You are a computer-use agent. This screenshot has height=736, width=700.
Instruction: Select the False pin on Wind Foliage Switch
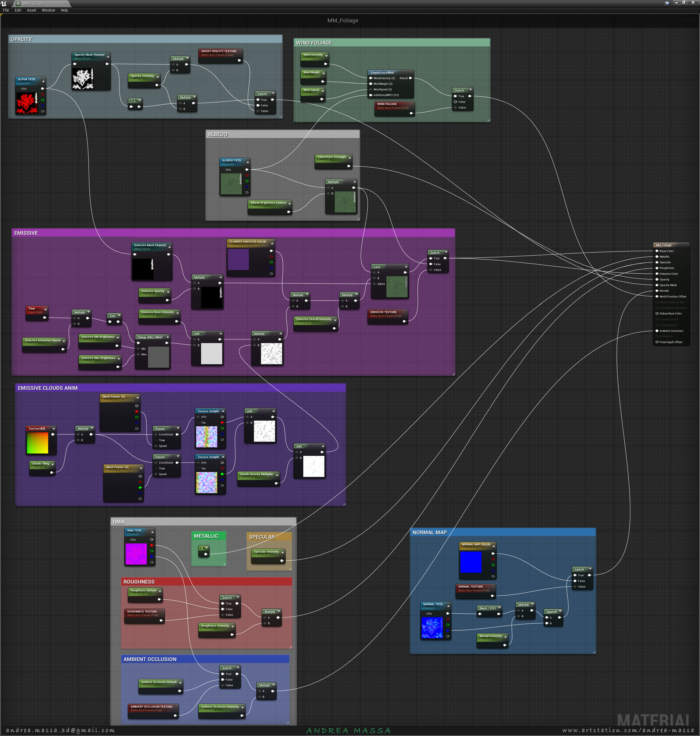(x=455, y=102)
